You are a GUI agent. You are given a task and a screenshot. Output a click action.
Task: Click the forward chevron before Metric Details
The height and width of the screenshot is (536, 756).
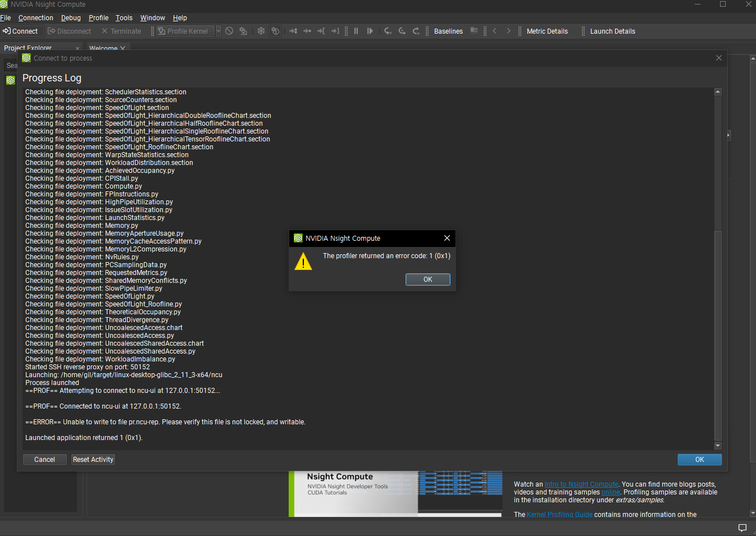point(509,31)
